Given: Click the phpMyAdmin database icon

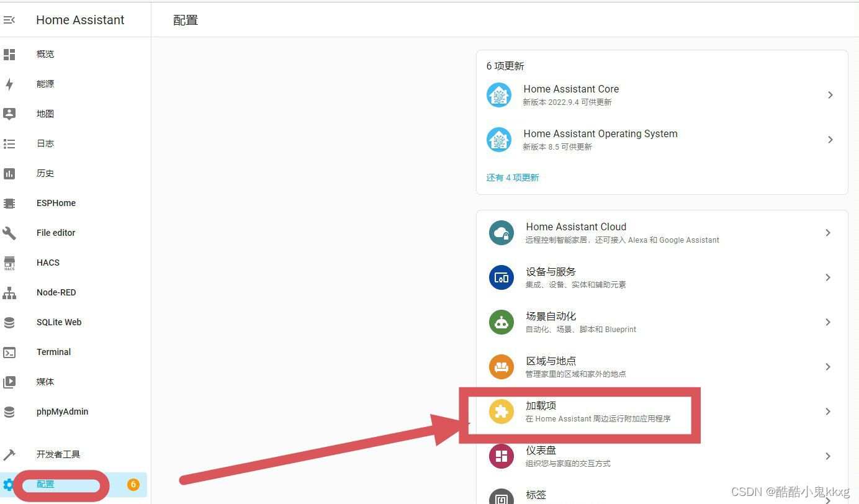Looking at the screenshot, I should click(10, 412).
